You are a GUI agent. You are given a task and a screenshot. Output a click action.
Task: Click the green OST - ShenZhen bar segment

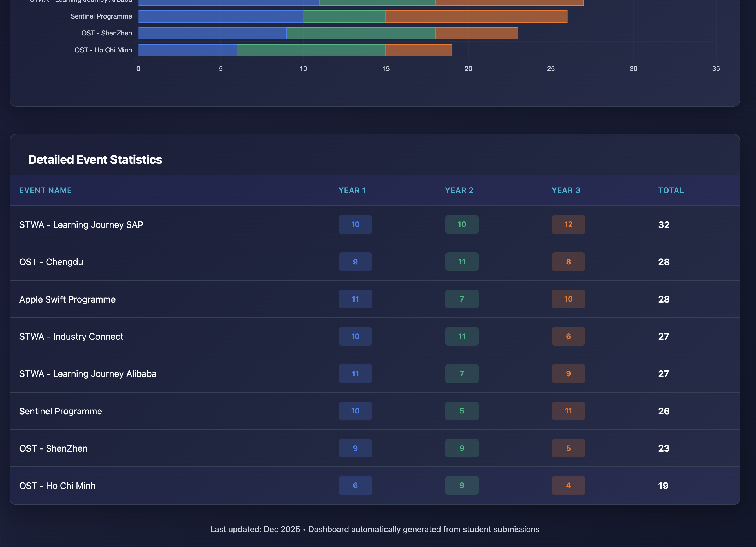[361, 33]
